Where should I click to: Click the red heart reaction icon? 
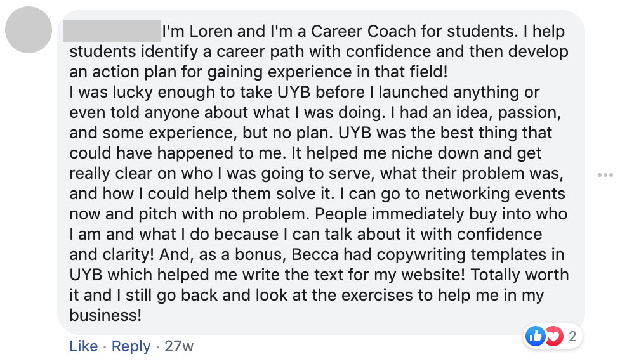pyautogui.click(x=555, y=336)
